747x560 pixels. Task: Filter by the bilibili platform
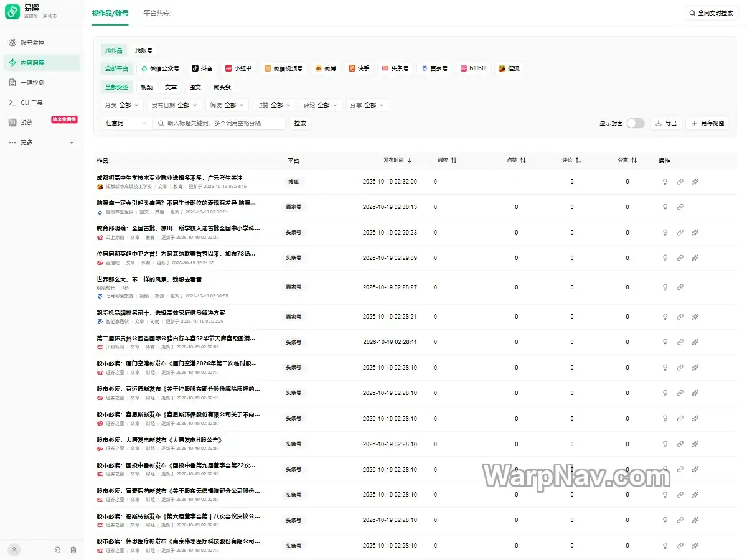[x=474, y=68]
